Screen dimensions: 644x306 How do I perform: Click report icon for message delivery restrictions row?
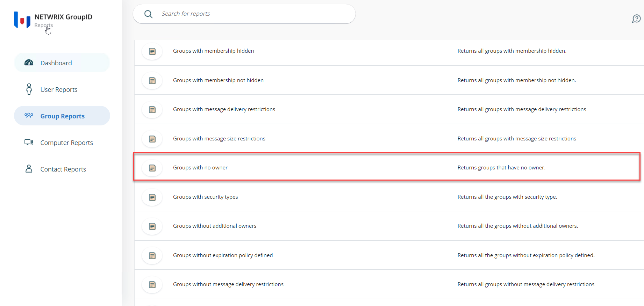(x=152, y=110)
